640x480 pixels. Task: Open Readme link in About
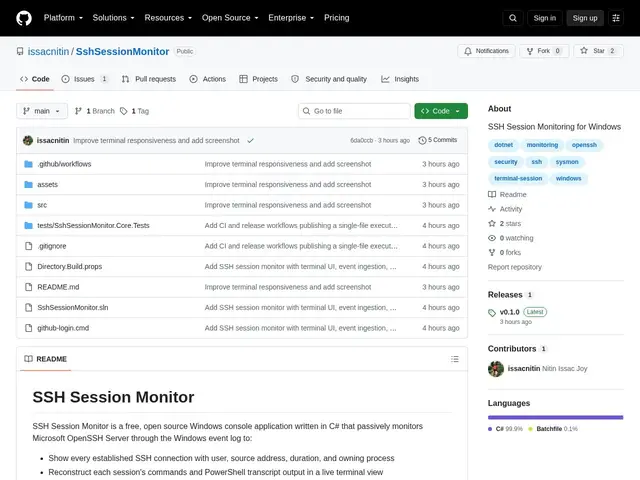(x=507, y=195)
